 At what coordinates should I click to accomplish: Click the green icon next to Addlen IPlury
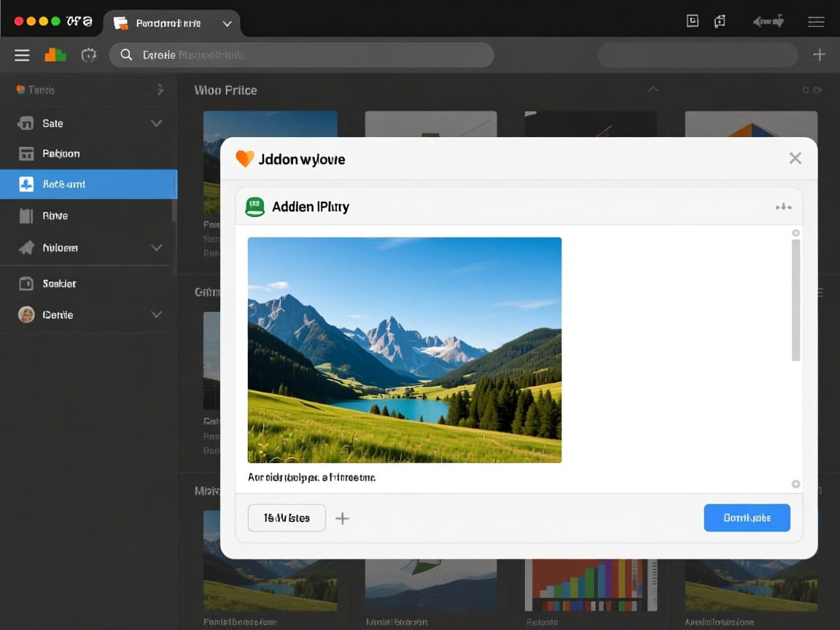pyautogui.click(x=254, y=207)
